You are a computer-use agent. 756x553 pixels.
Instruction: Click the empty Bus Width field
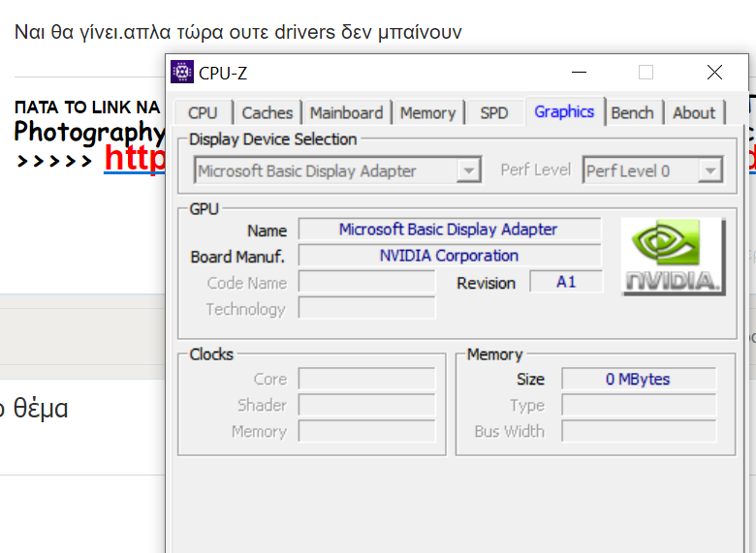[639, 431]
